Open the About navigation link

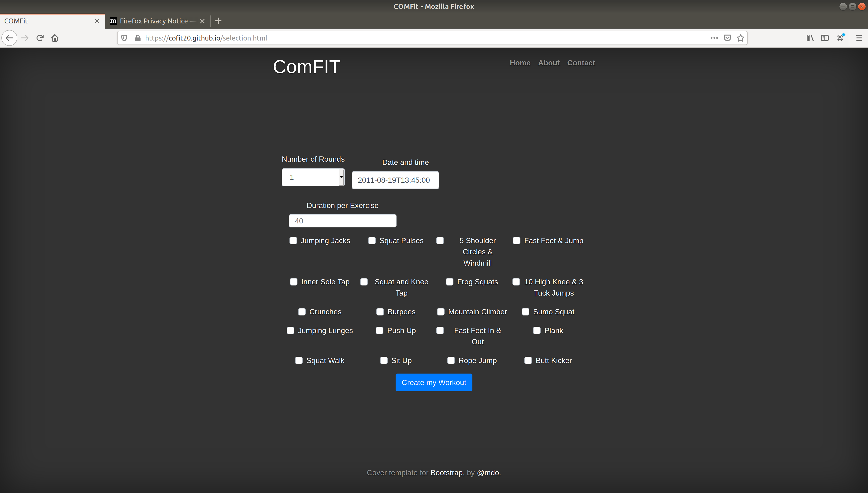pos(549,63)
